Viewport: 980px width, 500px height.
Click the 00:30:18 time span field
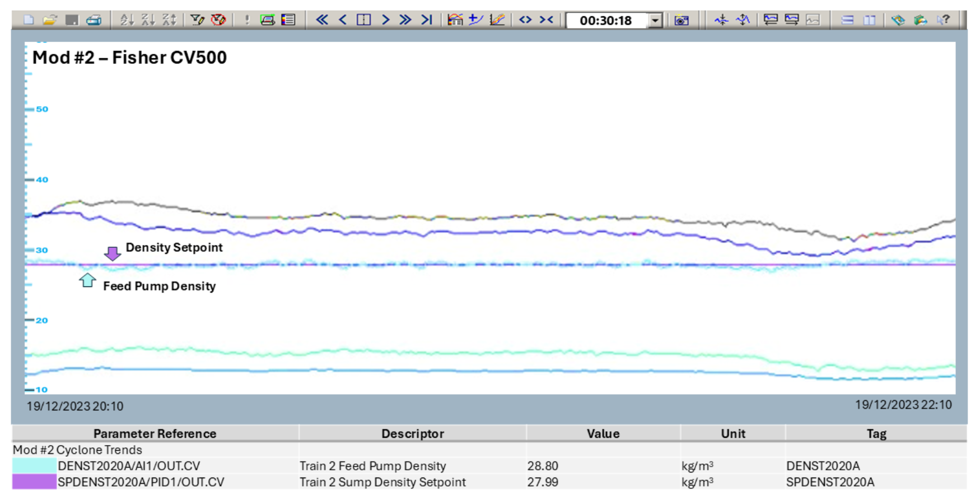(606, 21)
